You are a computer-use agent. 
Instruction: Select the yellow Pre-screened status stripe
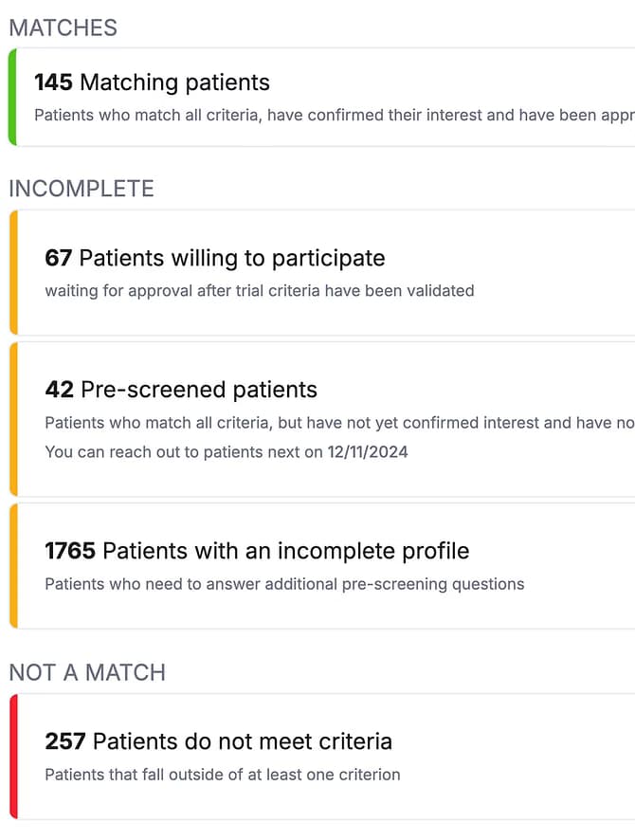[x=12, y=417]
